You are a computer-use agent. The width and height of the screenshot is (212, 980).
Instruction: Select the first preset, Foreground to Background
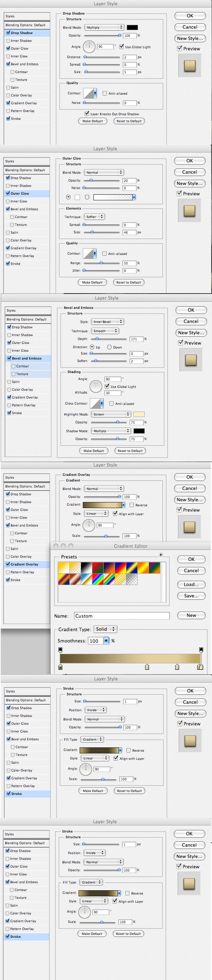point(63,568)
